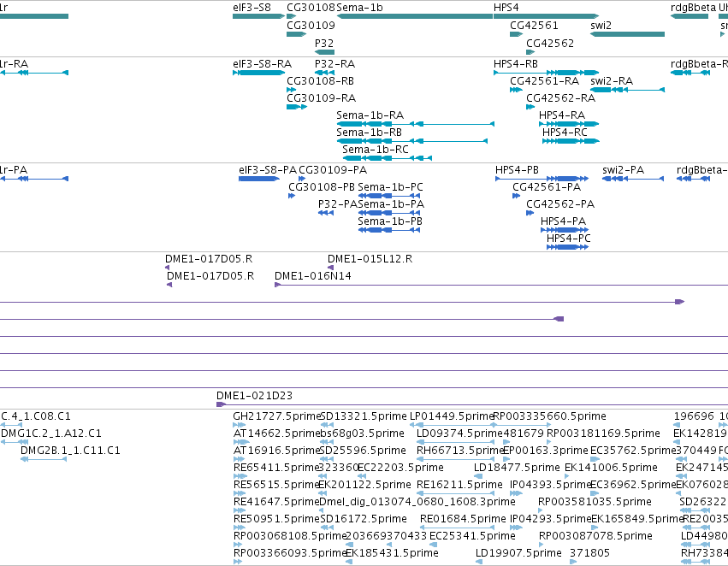
Task: Select the Sema-1b-RA transcript
Action: pyautogui.click(x=416, y=124)
